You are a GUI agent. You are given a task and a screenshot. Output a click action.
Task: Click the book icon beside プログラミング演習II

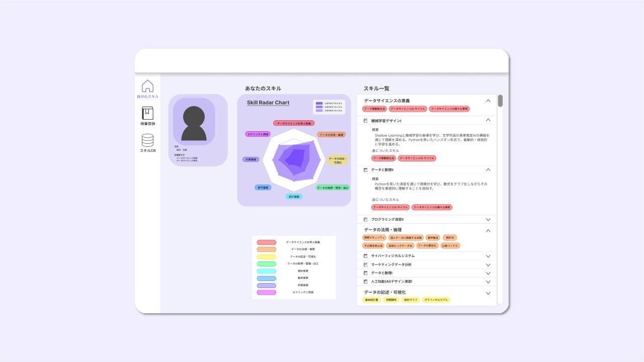click(366, 220)
